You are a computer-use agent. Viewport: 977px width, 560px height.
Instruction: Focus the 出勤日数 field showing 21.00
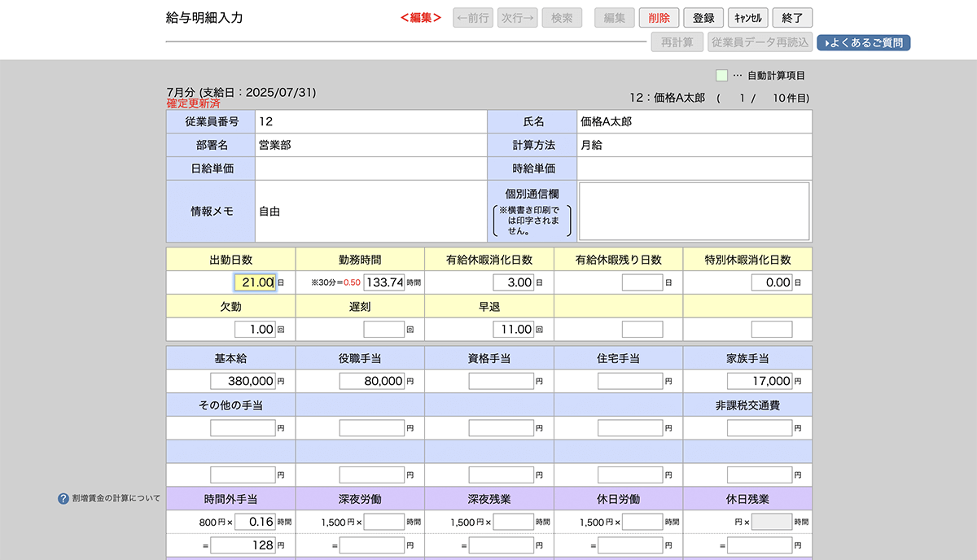point(255,282)
